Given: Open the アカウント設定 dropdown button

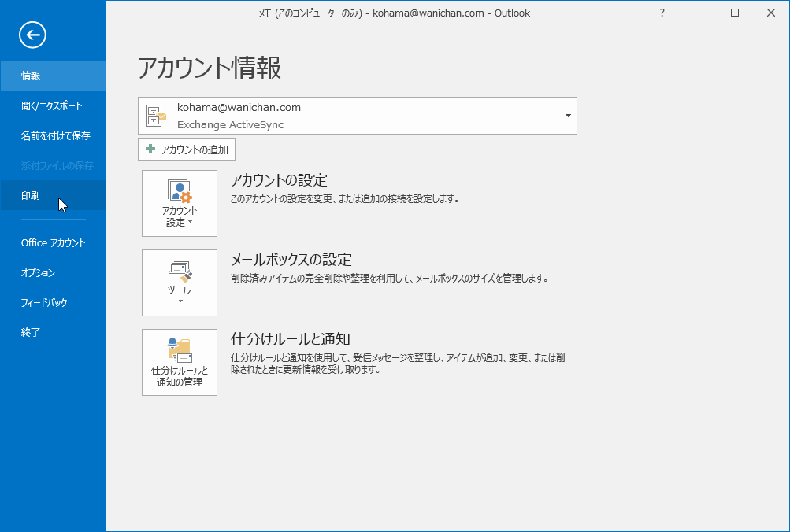Looking at the screenshot, I should [x=180, y=203].
